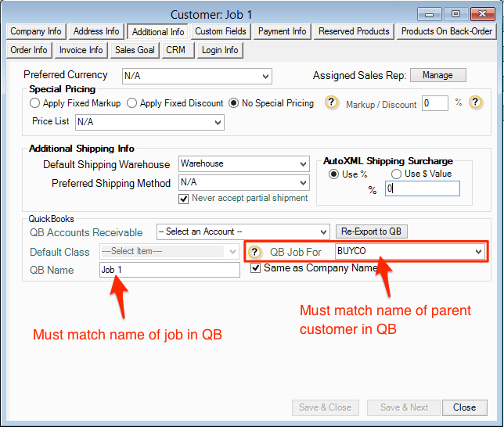Click help icon next to Markup percent field

click(474, 103)
